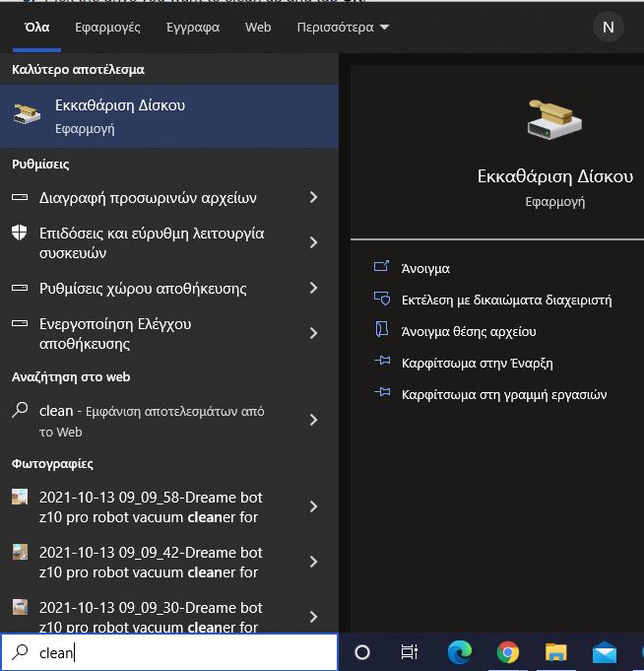Click thumbnail of 09_09_30 Dreame bot photo
Image resolution: width=644 pixels, height=671 pixels.
pos(20,607)
